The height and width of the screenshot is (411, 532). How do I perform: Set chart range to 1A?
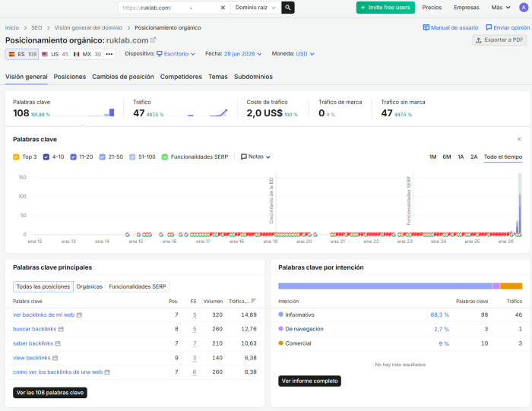(461, 156)
